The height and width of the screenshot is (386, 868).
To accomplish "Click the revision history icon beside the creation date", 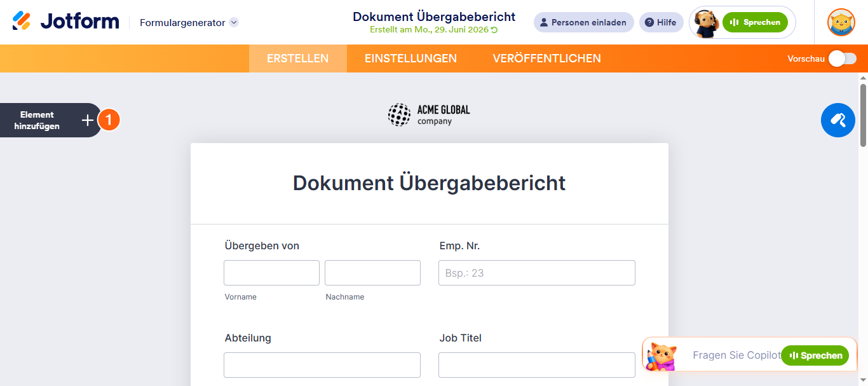I will pyautogui.click(x=495, y=30).
